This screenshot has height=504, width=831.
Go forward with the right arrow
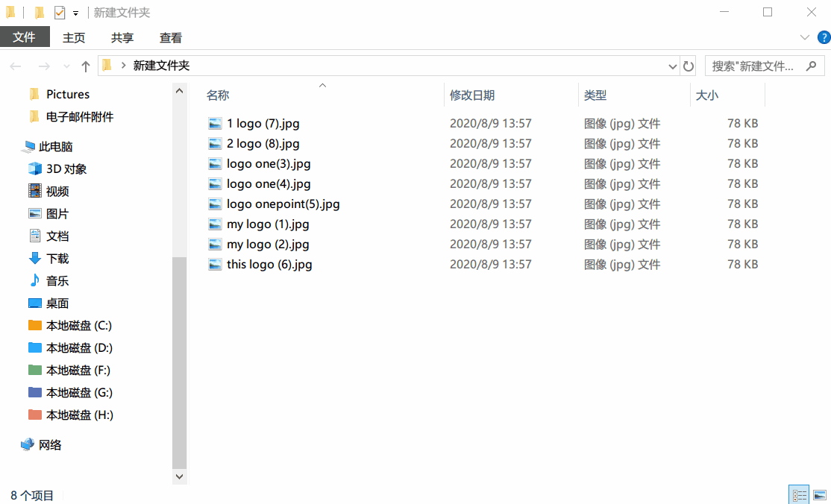[44, 66]
